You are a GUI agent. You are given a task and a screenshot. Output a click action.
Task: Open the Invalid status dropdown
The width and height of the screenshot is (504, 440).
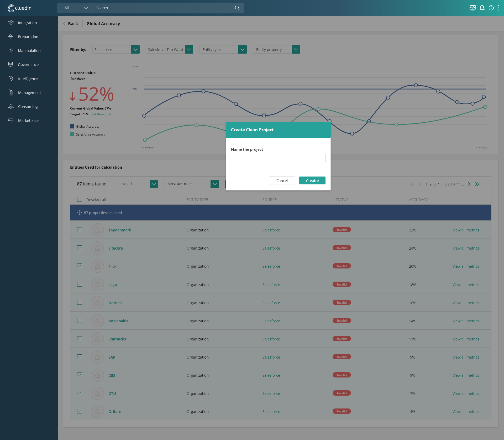point(138,184)
